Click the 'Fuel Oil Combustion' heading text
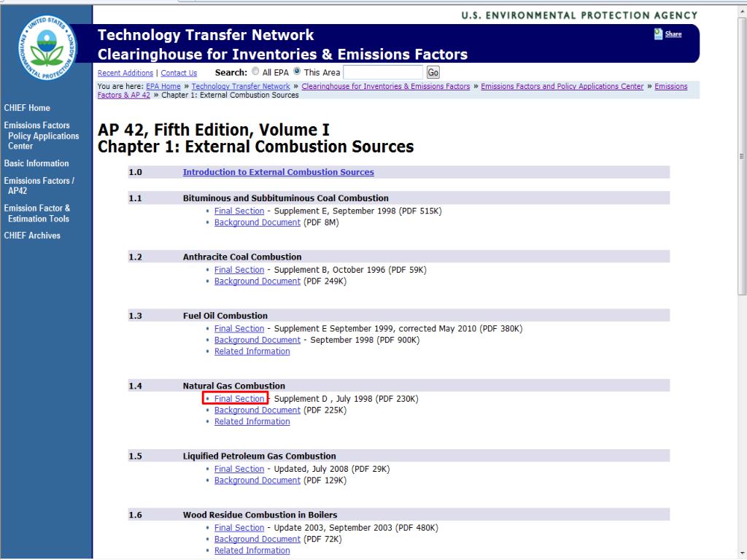The height and width of the screenshot is (560, 747). pos(225,316)
